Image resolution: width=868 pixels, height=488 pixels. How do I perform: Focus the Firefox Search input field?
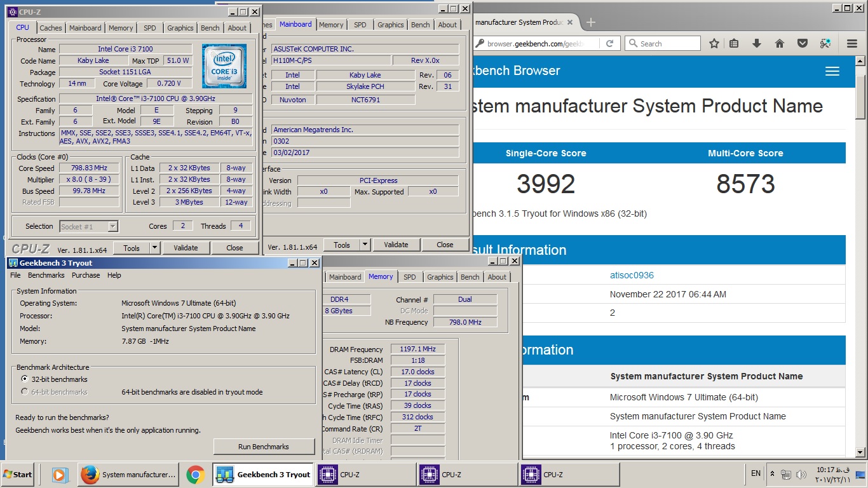tap(668, 44)
